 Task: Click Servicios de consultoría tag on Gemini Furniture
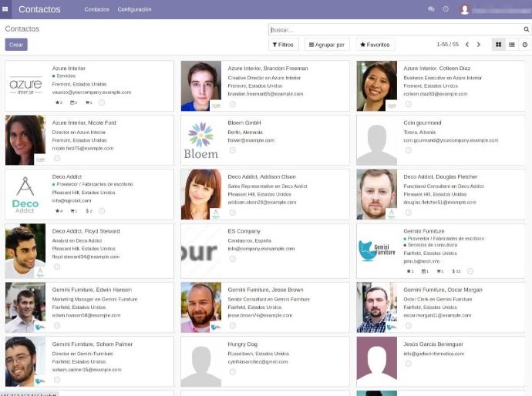[430, 245]
